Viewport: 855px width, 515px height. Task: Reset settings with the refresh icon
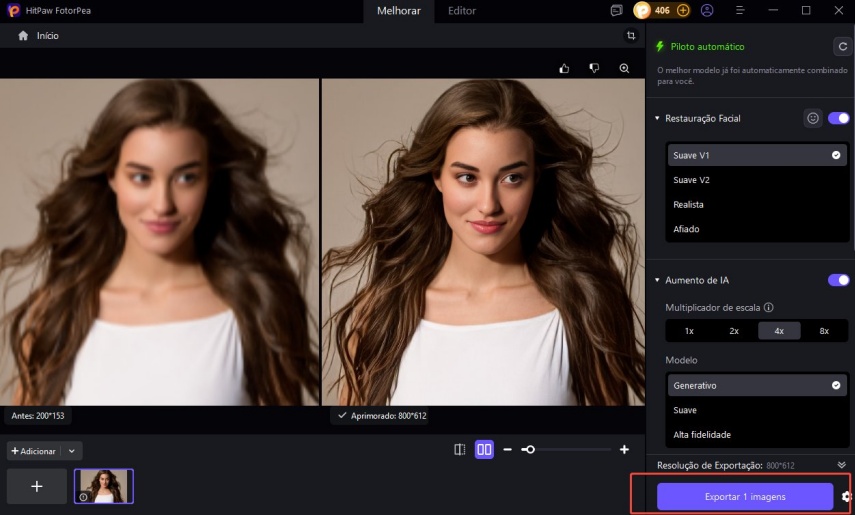tap(841, 46)
